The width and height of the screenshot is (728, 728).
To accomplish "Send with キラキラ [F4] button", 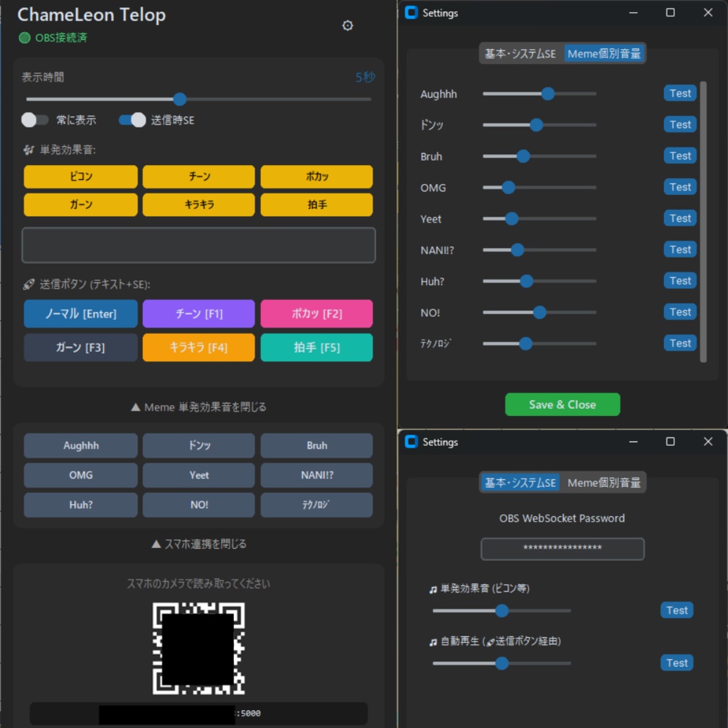I will click(x=199, y=347).
